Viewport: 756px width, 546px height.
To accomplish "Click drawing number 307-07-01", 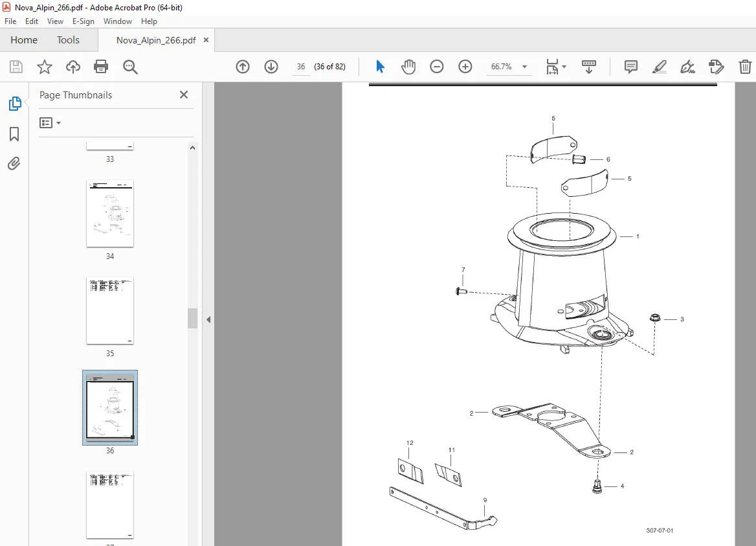I will 660,530.
